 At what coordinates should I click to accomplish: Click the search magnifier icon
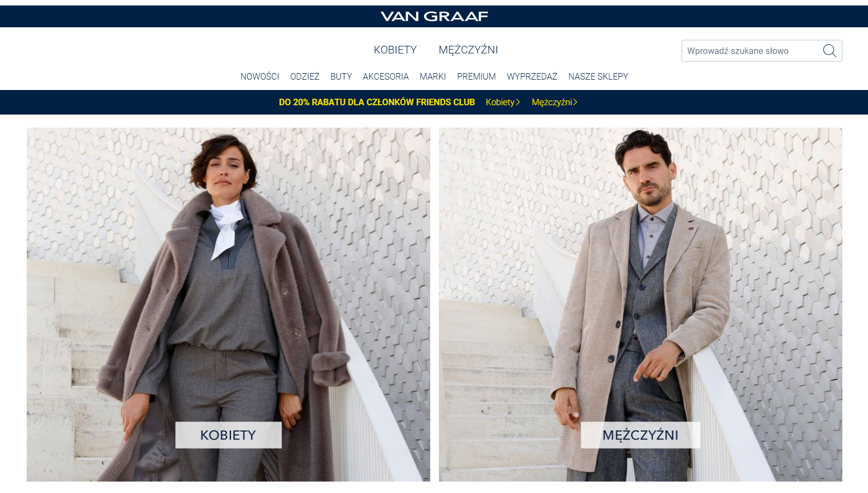829,51
